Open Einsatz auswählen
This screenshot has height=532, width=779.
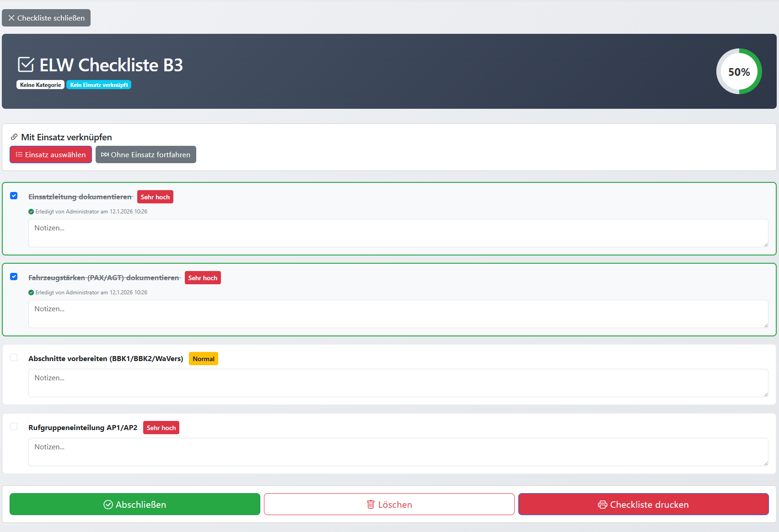pyautogui.click(x=50, y=154)
